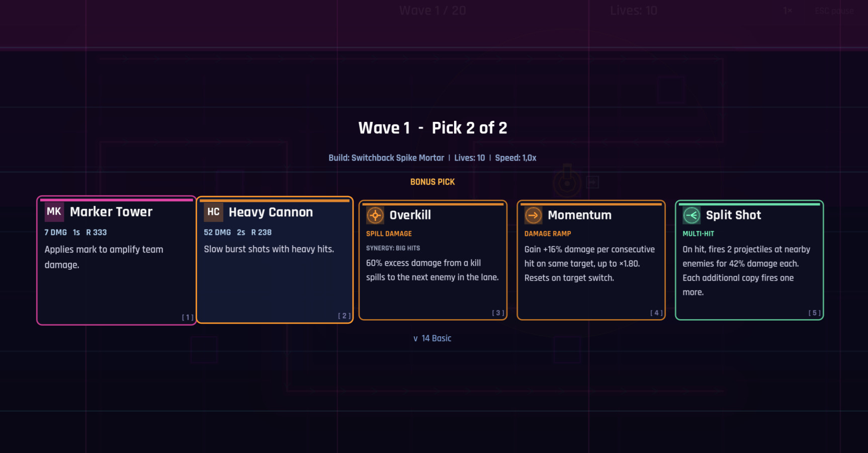This screenshot has height=453, width=868.
Task: Click the Overkill crosshair icon
Action: click(x=375, y=215)
